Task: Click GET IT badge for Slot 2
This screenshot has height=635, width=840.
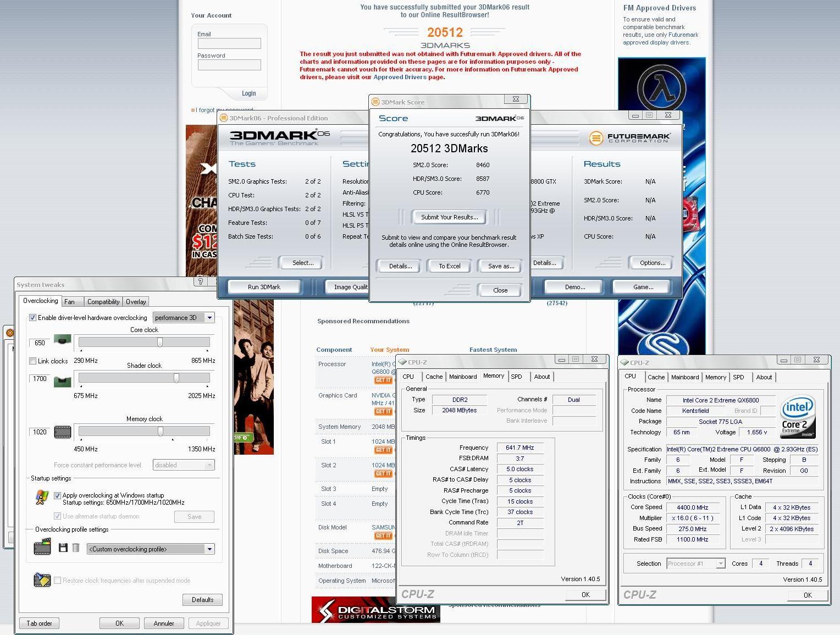Action: click(383, 473)
